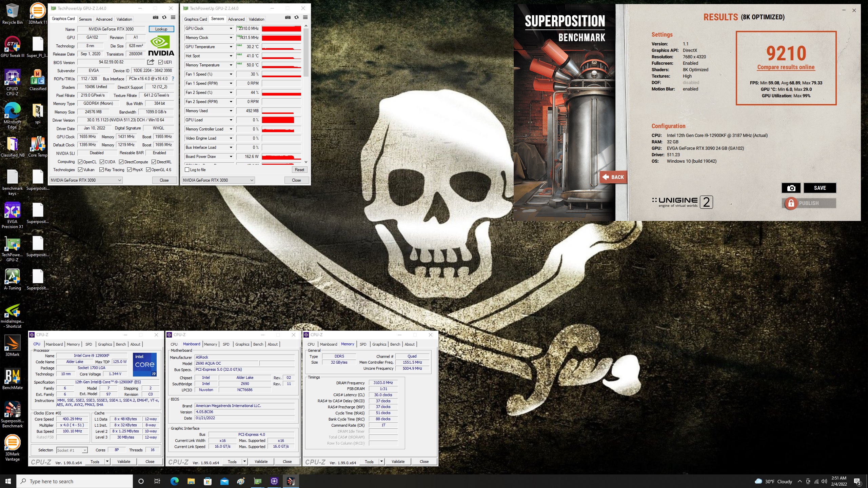
Task: Click the Bus Interface question mark icon
Action: pos(173,79)
